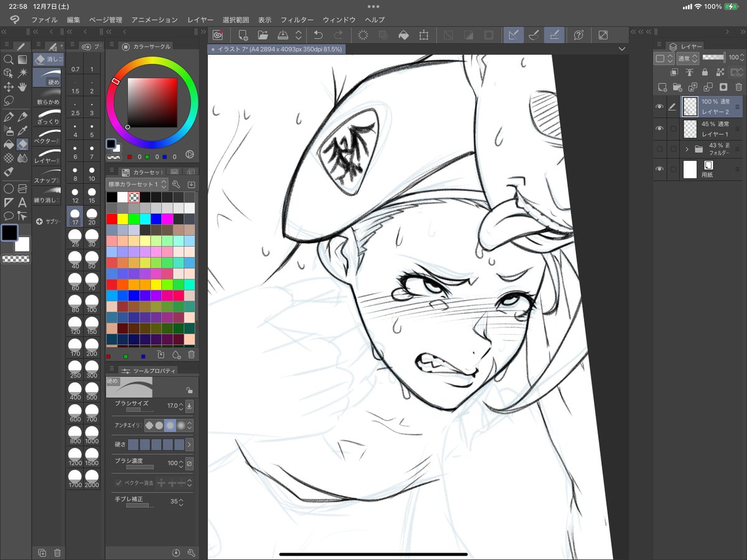Open blending mode 通常 dropdown in Layer panel

pyautogui.click(x=687, y=58)
